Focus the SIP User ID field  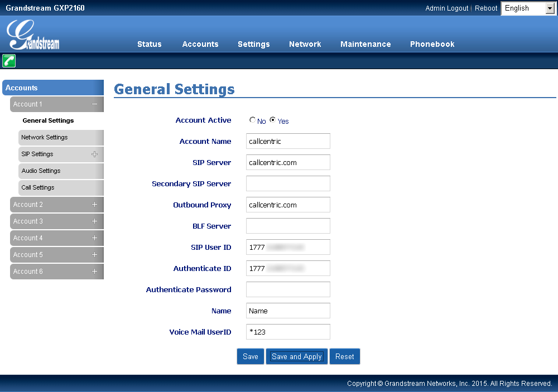pyautogui.click(x=288, y=247)
